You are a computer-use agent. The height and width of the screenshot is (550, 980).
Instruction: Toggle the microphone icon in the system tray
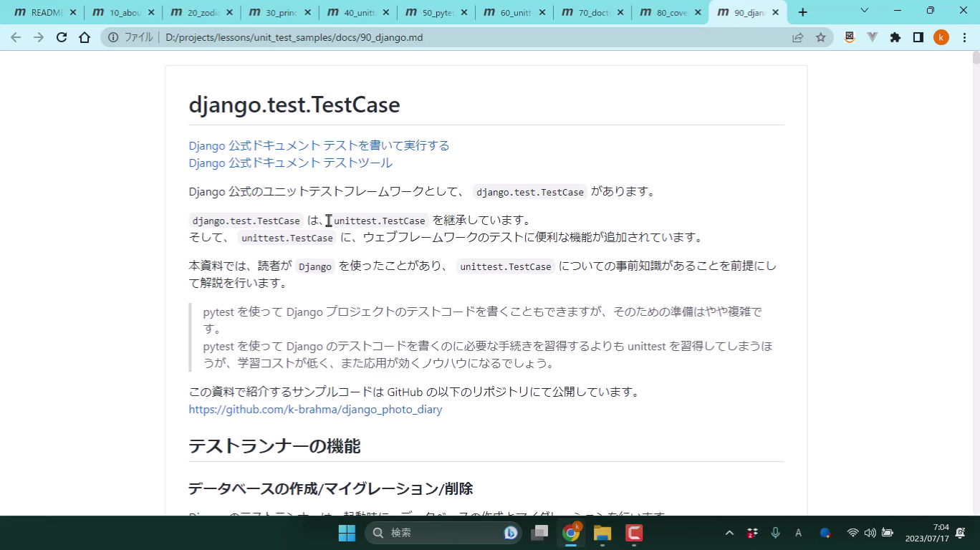(x=775, y=533)
